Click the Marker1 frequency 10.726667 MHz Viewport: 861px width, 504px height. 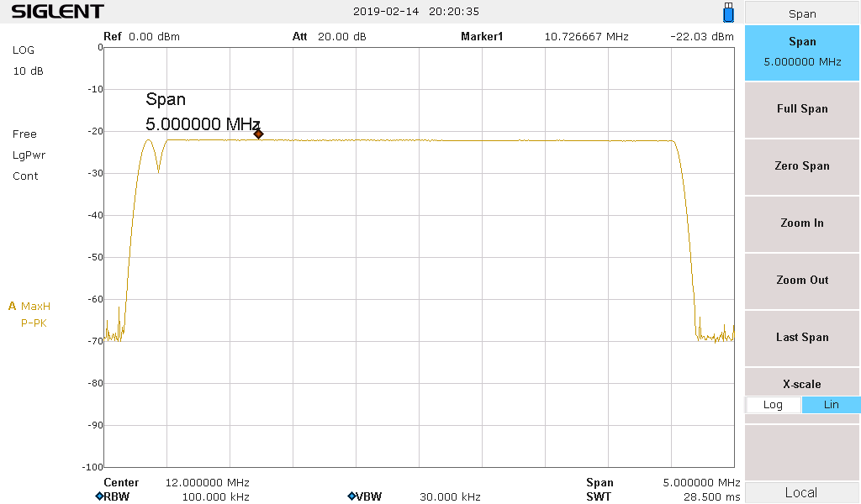(586, 37)
